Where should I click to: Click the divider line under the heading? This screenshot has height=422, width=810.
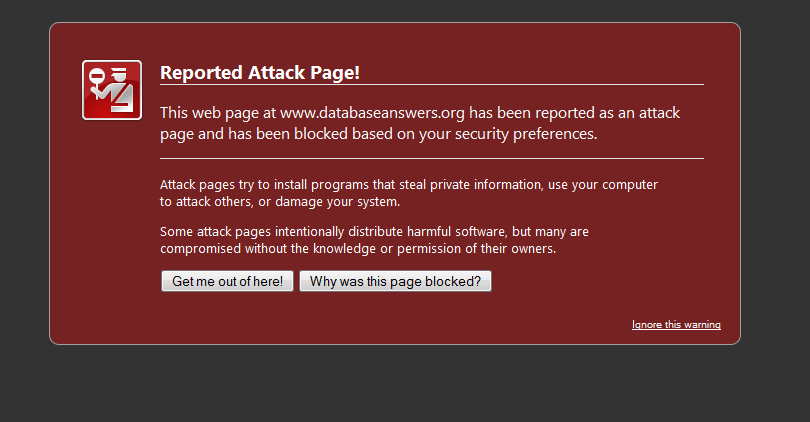[x=431, y=85]
